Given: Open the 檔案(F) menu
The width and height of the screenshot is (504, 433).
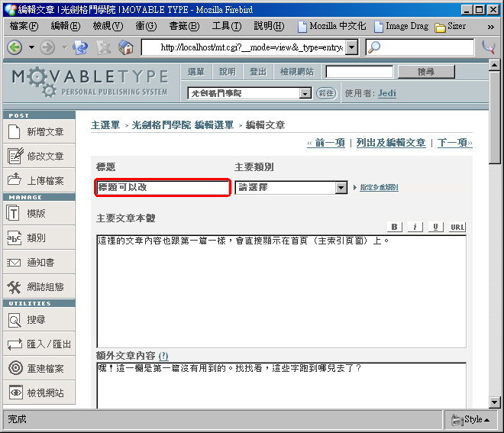Looking at the screenshot, I should pyautogui.click(x=24, y=26).
